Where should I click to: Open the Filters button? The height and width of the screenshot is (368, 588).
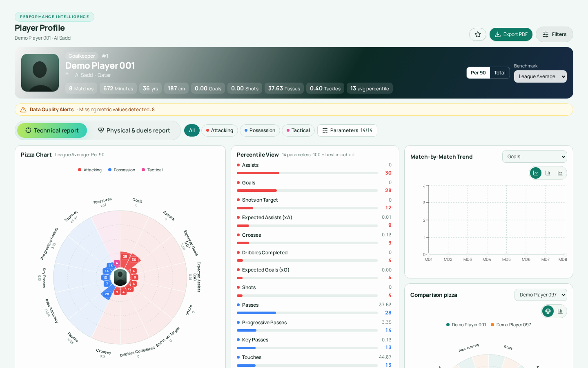point(555,34)
